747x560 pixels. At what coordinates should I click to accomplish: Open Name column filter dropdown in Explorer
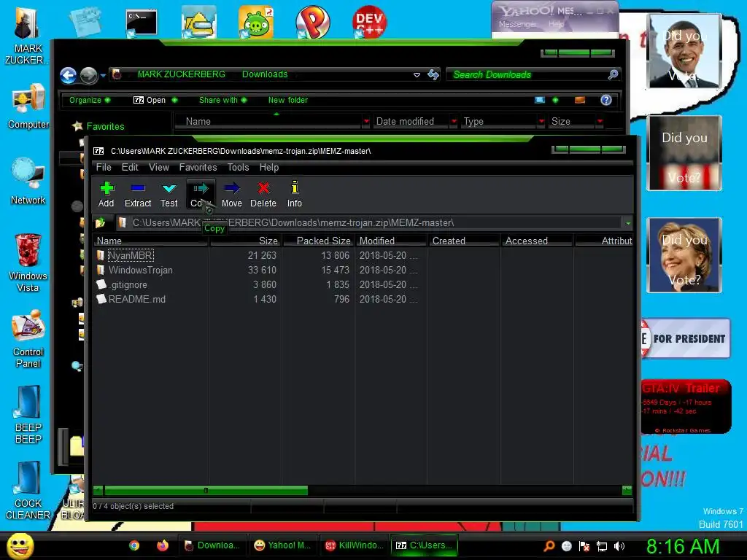(x=366, y=122)
